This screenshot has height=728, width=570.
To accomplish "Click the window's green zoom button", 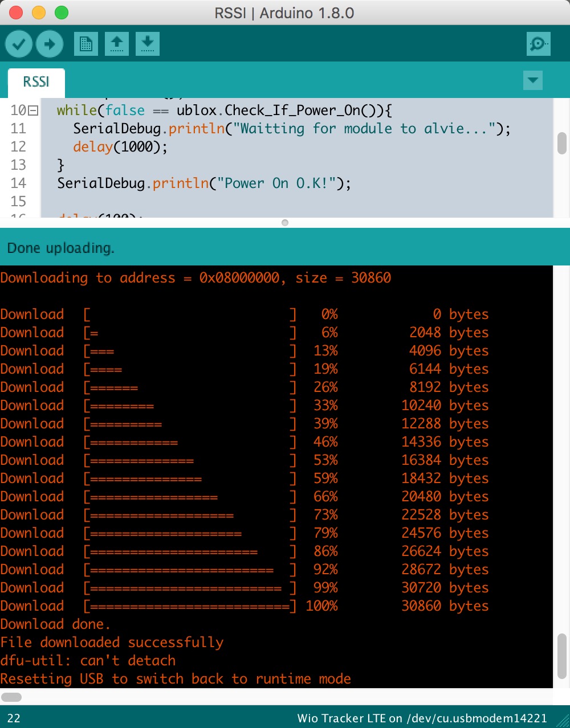I will [62, 13].
